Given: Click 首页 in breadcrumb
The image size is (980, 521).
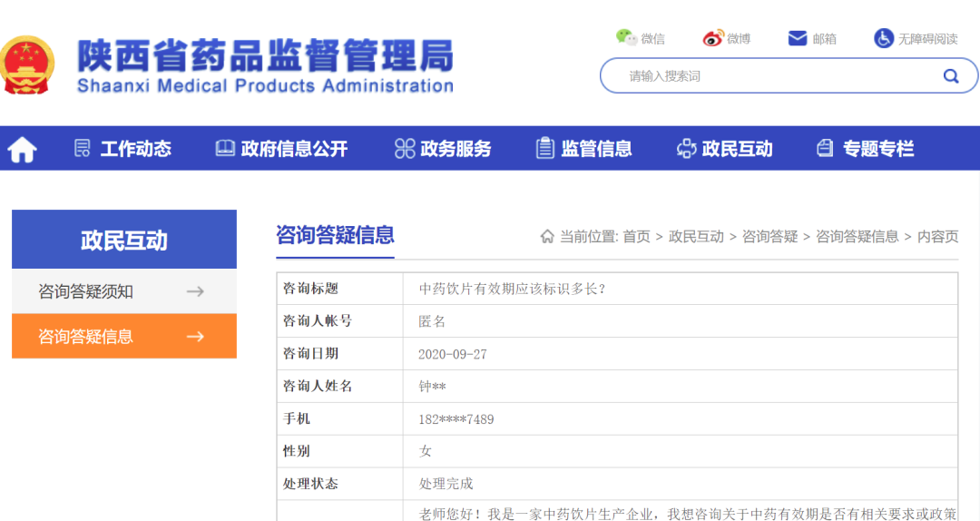Looking at the screenshot, I should coord(636,236).
